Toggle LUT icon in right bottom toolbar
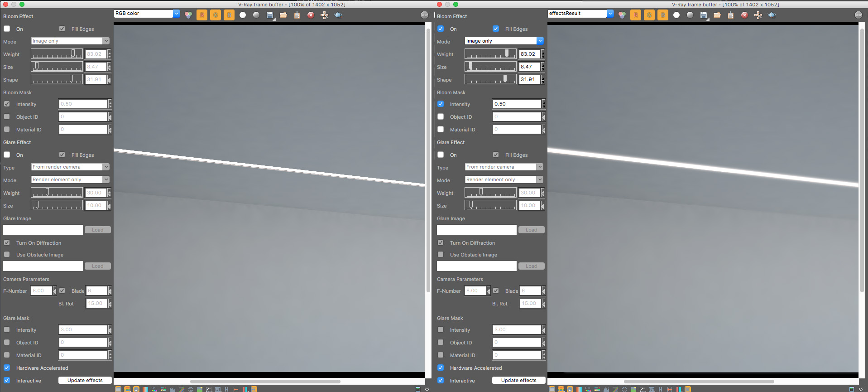 tap(652, 389)
